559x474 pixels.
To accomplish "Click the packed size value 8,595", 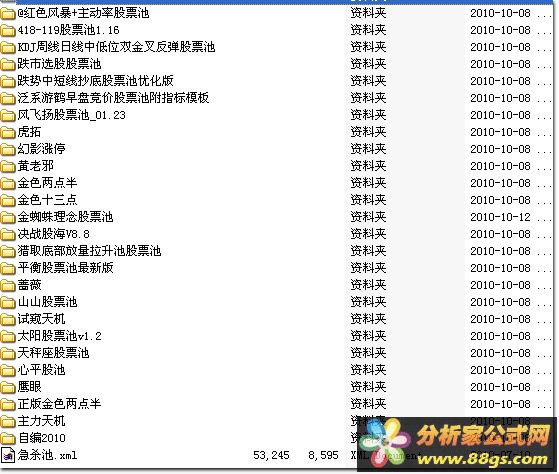I will pos(323,455).
